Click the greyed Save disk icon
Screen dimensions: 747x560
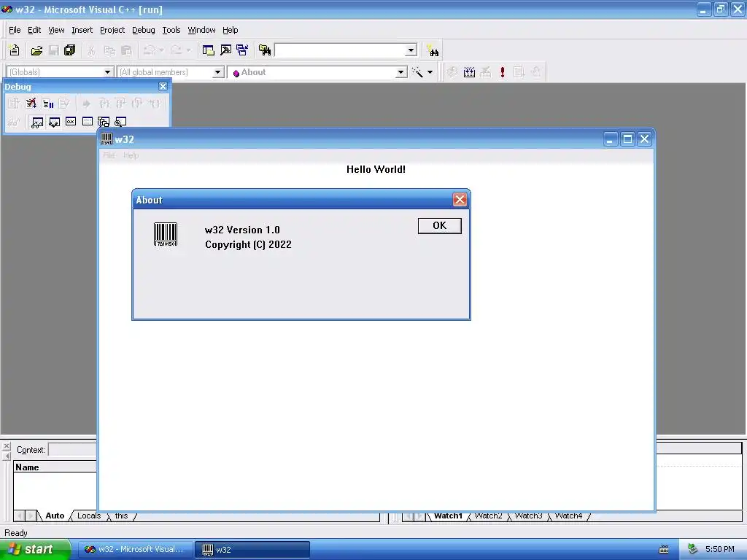point(54,50)
